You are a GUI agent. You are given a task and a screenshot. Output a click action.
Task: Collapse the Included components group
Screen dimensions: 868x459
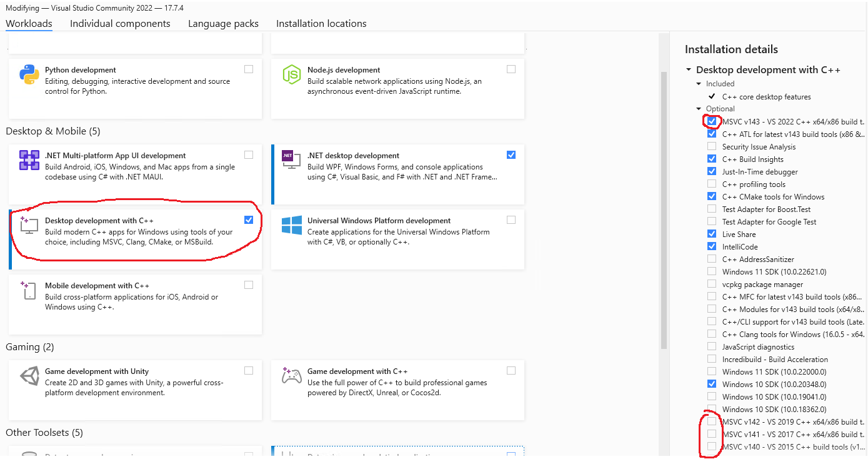point(700,84)
